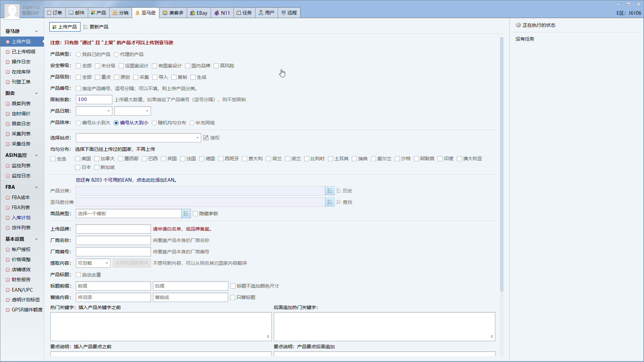
Task: Click the 查找 search icon
Action: (x=339, y=202)
